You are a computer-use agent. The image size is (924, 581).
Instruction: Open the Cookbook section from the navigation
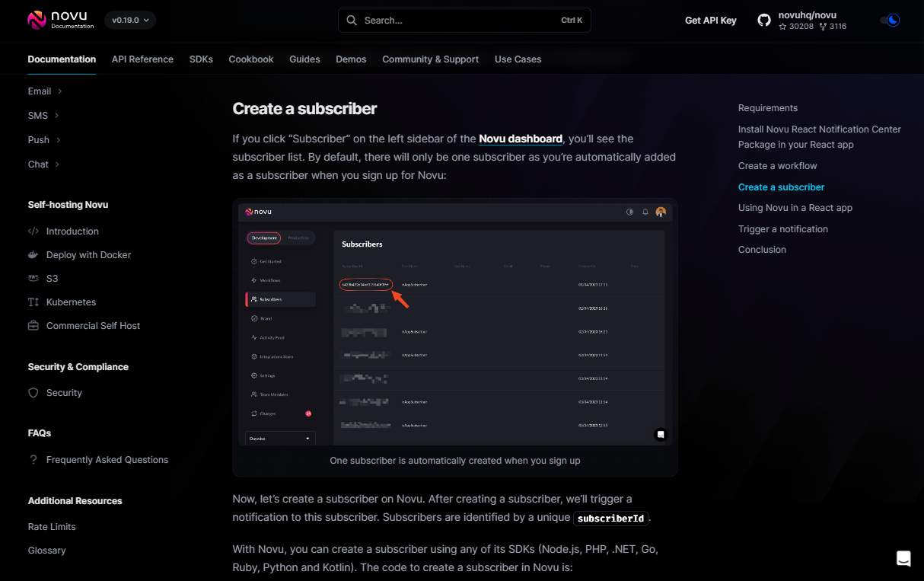point(251,59)
